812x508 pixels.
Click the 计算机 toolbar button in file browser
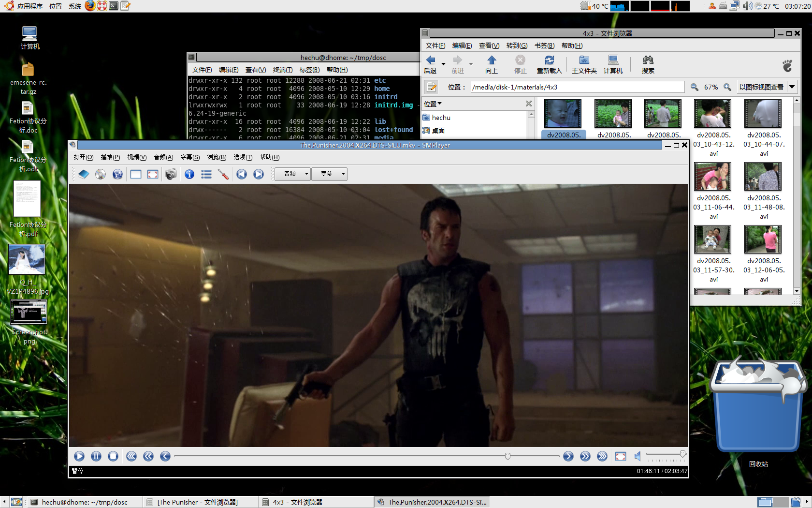click(613, 64)
